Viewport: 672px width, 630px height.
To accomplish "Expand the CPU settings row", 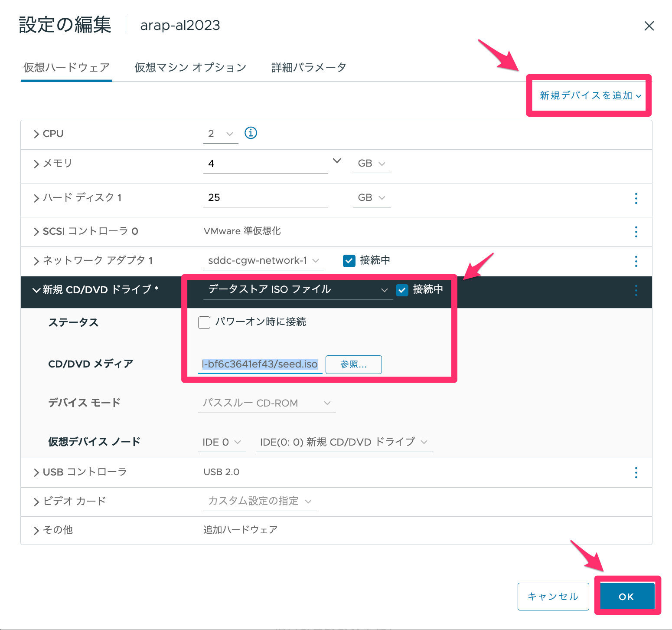I will [36, 134].
